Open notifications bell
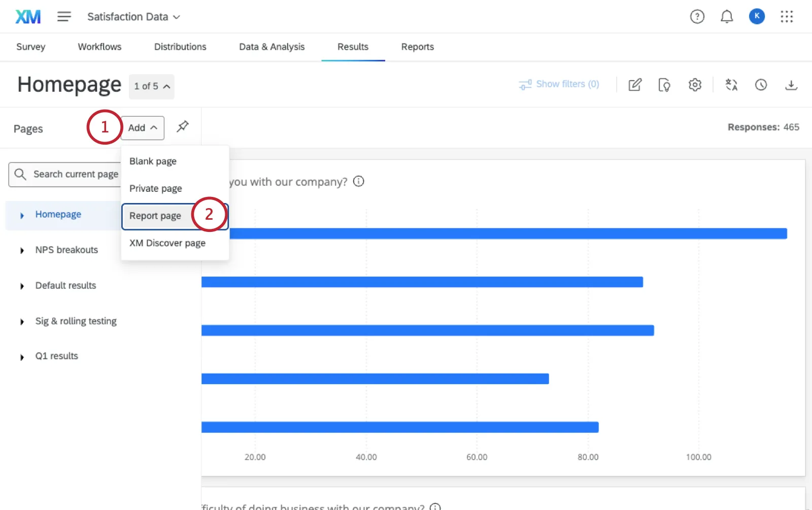The height and width of the screenshot is (510, 812). tap(727, 17)
